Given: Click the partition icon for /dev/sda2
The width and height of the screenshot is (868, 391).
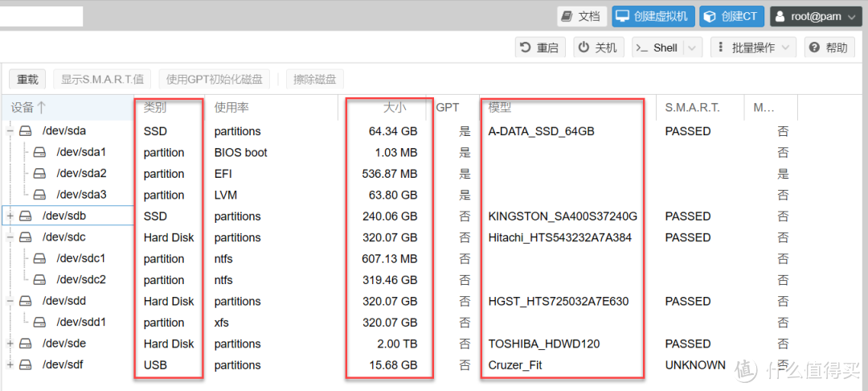Looking at the screenshot, I should pos(41,174).
